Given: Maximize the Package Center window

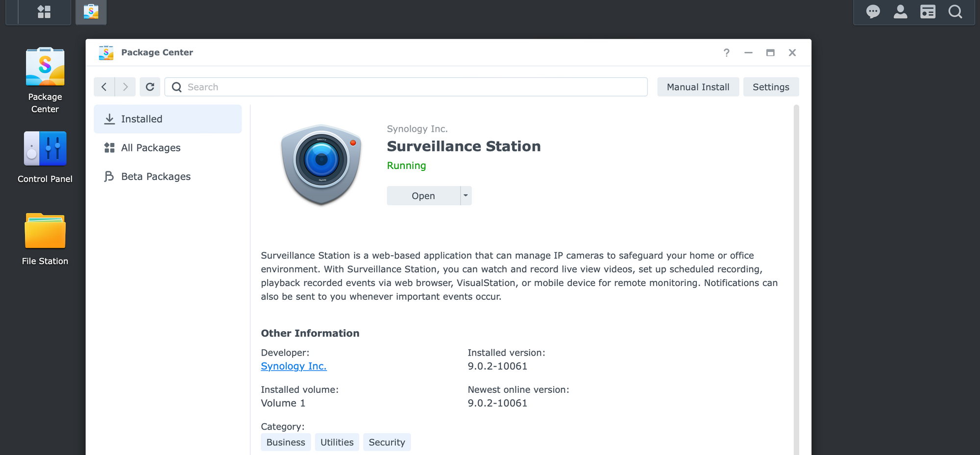Looking at the screenshot, I should pyautogui.click(x=770, y=52).
